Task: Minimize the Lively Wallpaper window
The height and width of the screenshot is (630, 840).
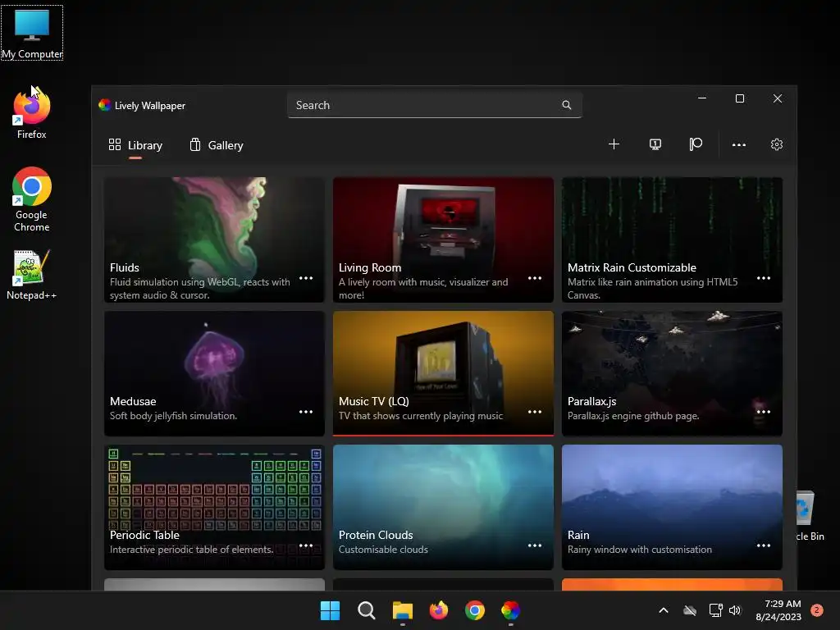Action: (x=702, y=98)
